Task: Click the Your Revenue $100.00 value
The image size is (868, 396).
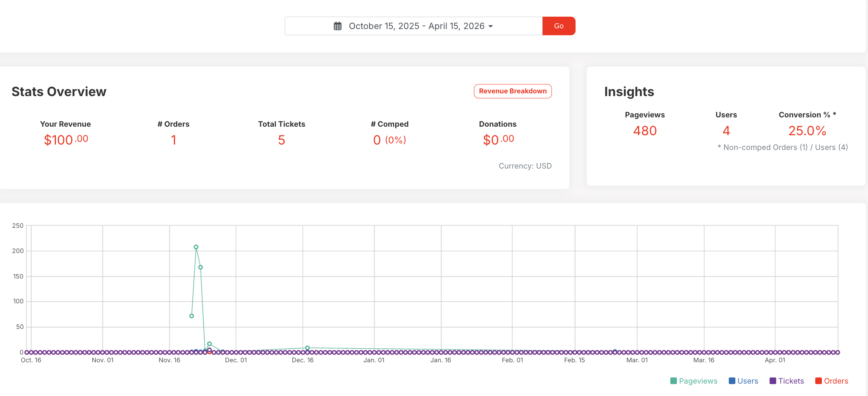Action: tap(66, 140)
